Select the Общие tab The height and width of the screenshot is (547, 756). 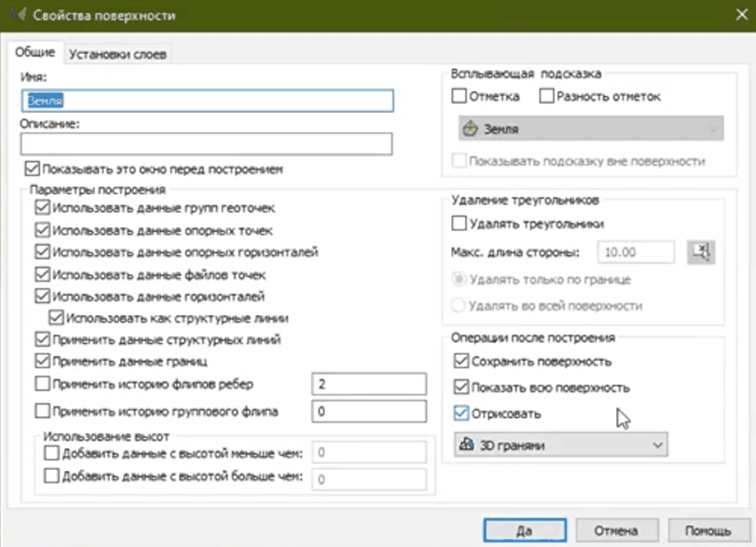36,53
